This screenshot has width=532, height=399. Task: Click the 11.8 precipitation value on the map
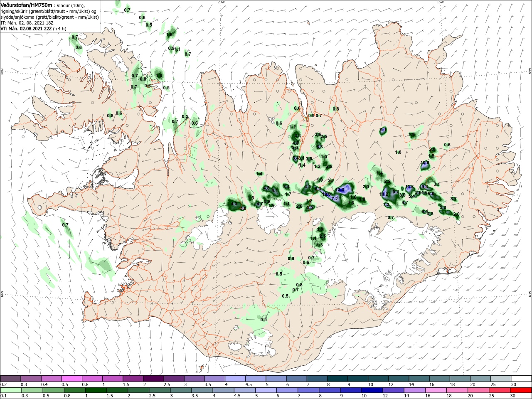(409, 187)
